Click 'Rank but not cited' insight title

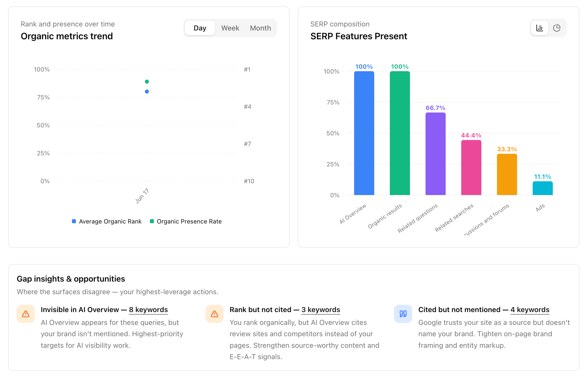(x=261, y=310)
